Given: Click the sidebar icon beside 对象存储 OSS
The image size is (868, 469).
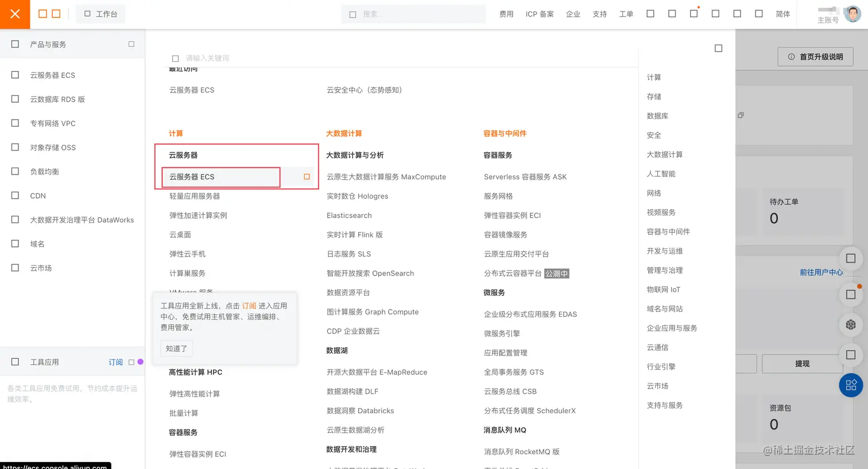Looking at the screenshot, I should tap(15, 148).
